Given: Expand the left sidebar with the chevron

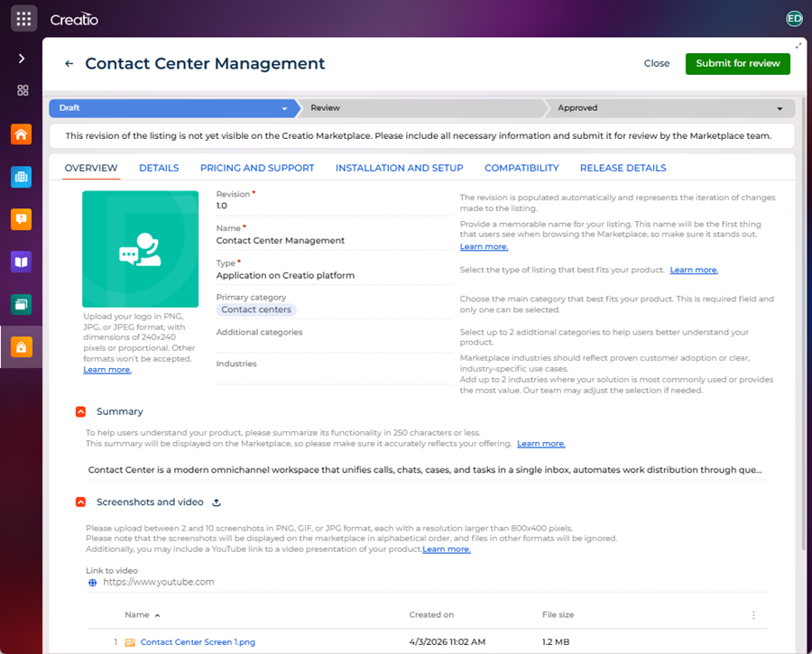Looking at the screenshot, I should coord(22,59).
